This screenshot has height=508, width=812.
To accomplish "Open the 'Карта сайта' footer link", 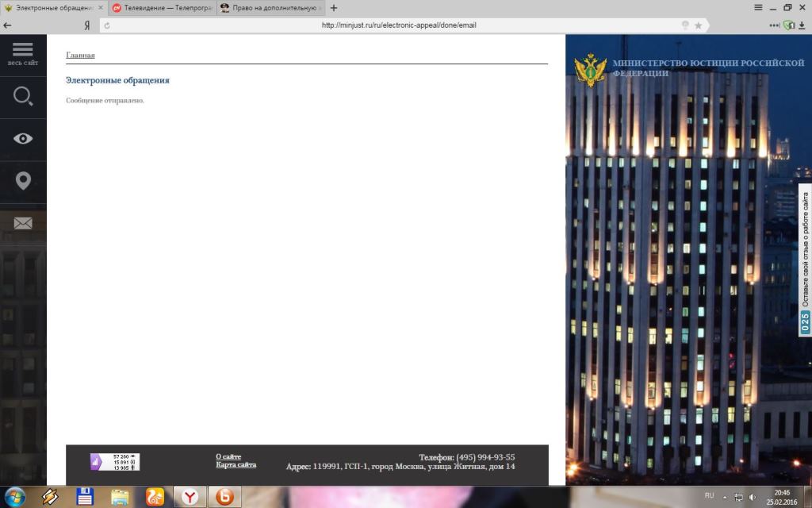I will (236, 465).
